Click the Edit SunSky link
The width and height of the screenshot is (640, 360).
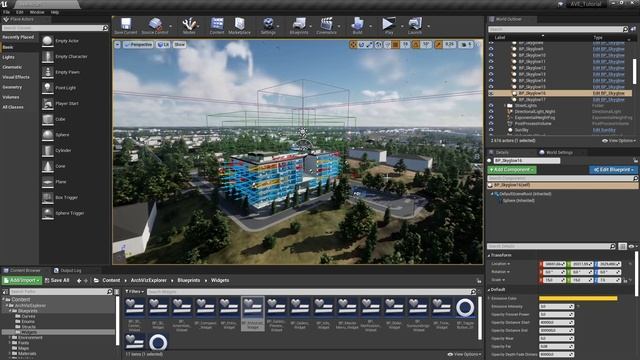604,130
